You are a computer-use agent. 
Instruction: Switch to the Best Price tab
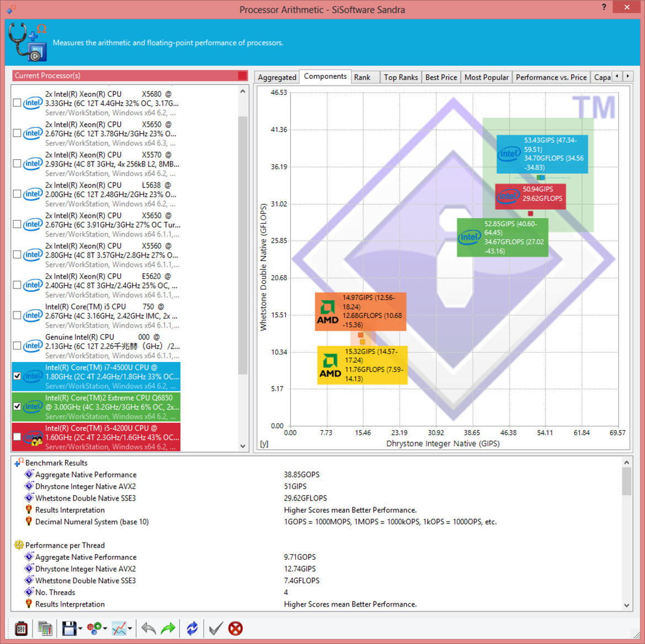(441, 77)
